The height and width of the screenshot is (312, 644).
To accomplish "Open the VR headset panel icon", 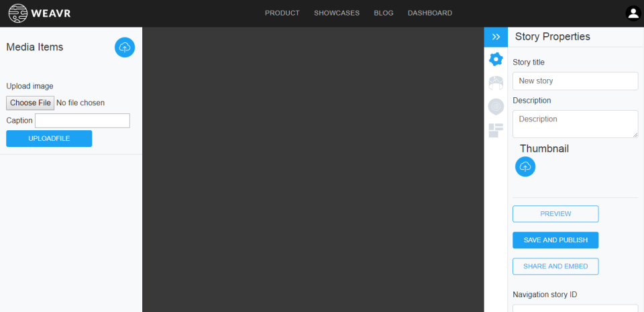I will coord(496,83).
